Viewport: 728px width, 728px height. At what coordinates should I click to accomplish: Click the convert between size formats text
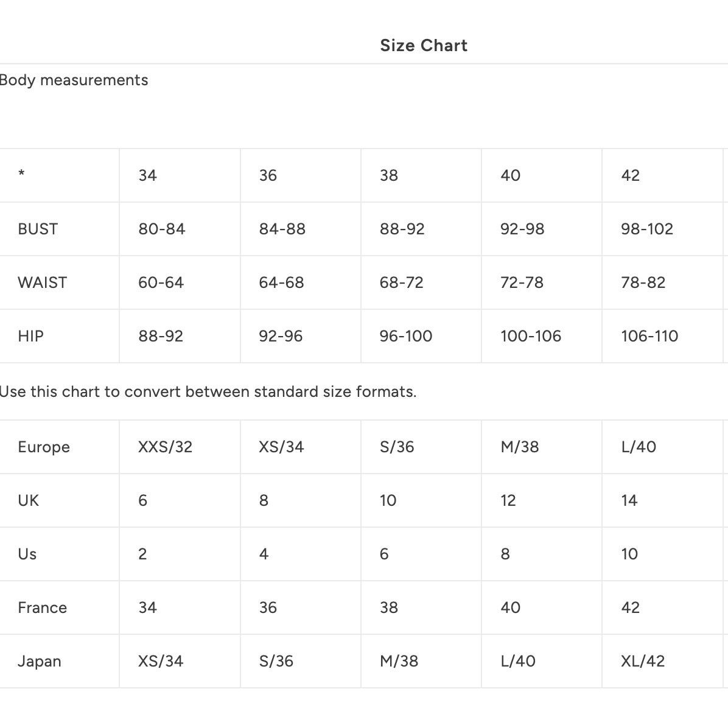point(208,392)
